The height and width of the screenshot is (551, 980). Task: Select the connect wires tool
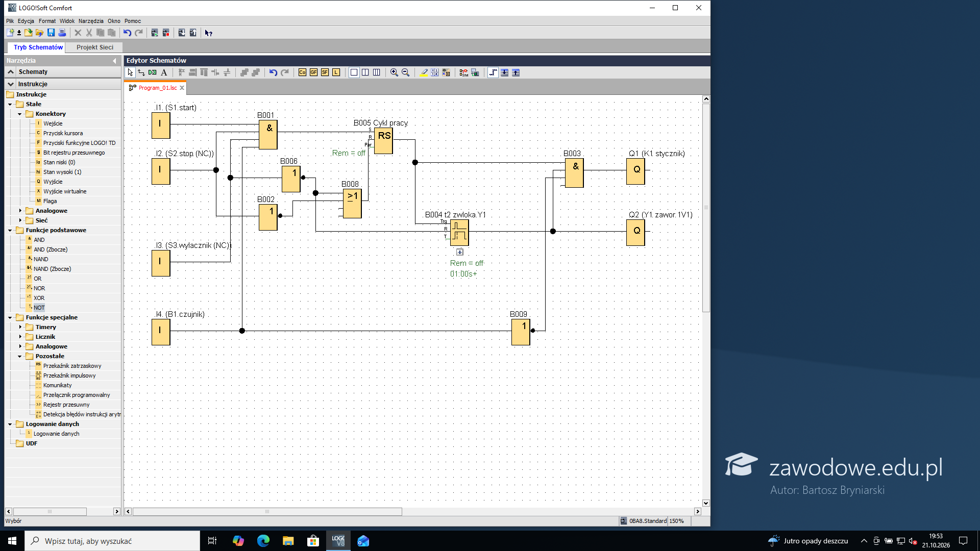141,72
